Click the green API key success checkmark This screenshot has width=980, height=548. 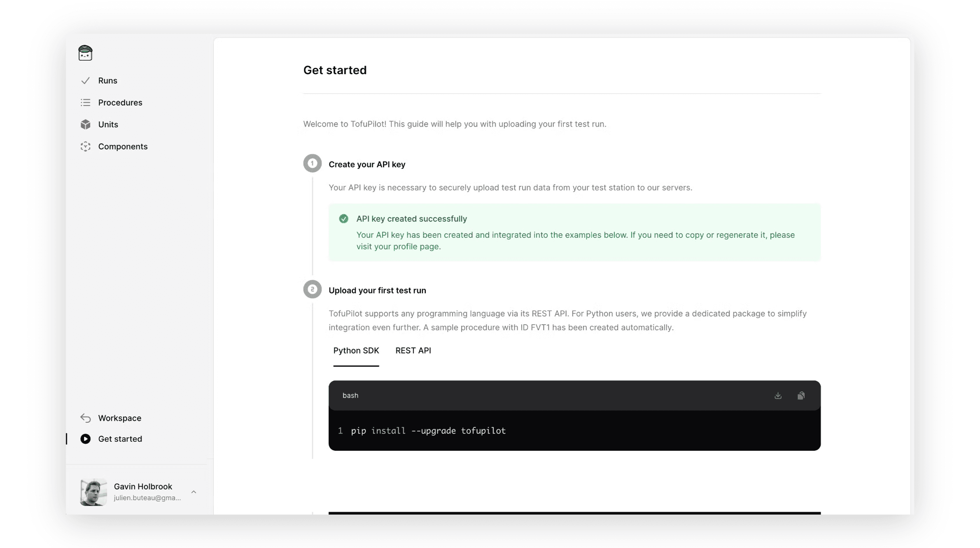click(343, 219)
